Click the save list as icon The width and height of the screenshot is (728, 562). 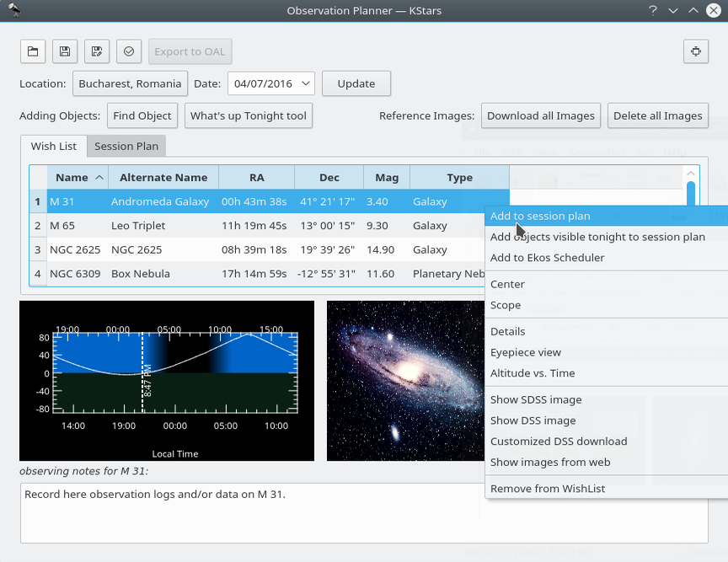click(x=97, y=51)
